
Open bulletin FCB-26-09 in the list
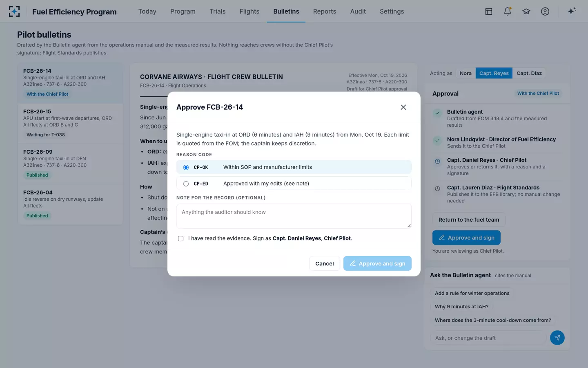(70, 164)
